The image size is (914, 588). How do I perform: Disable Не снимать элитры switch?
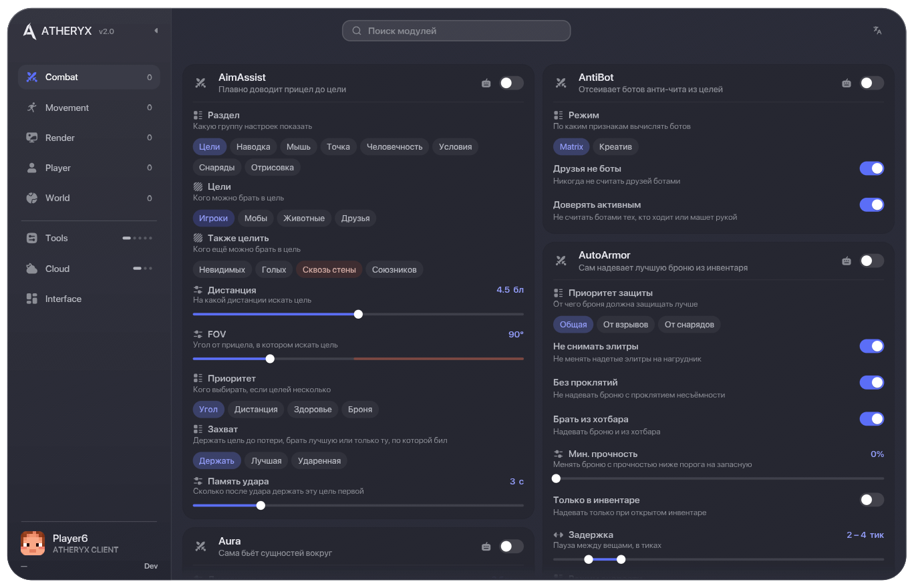[x=871, y=346]
